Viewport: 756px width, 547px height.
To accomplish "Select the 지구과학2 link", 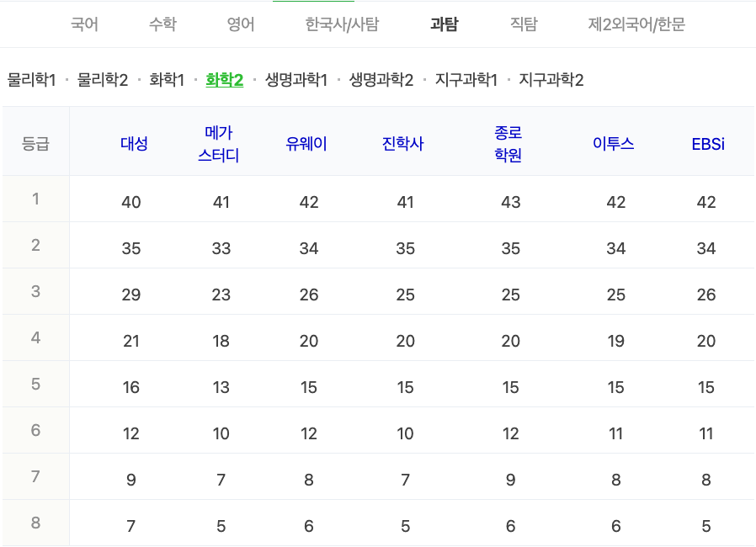I will [x=549, y=81].
